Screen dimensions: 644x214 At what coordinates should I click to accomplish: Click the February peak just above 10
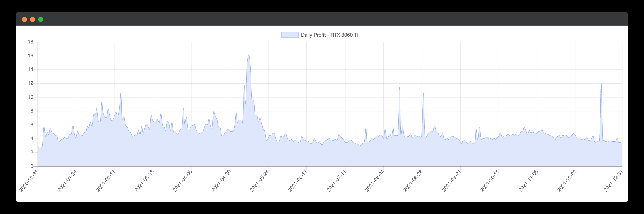[x=121, y=93]
